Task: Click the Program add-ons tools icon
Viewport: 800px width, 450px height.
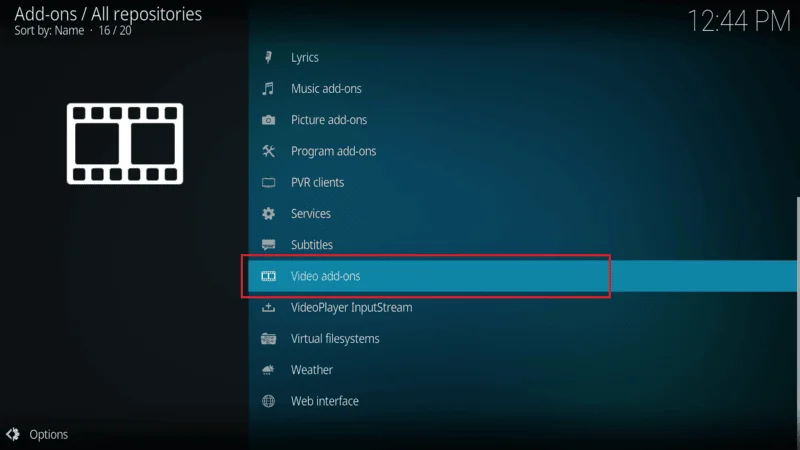Action: click(268, 151)
